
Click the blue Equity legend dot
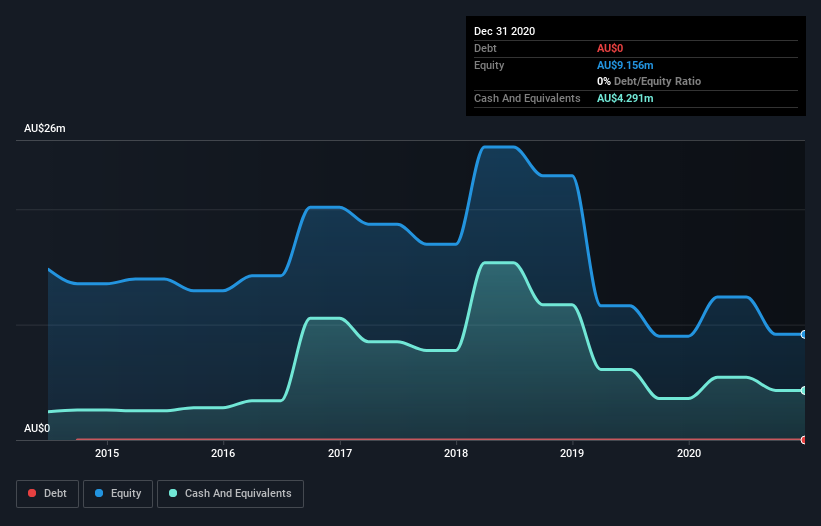[x=99, y=493]
